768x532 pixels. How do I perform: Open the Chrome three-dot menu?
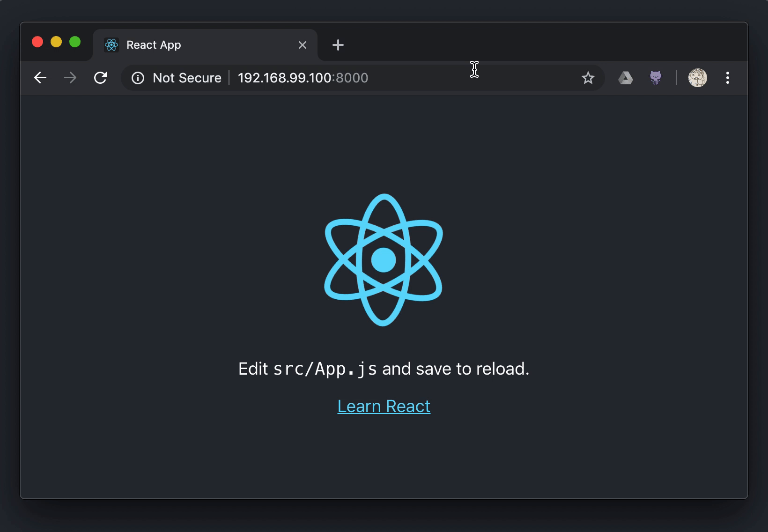tap(728, 78)
